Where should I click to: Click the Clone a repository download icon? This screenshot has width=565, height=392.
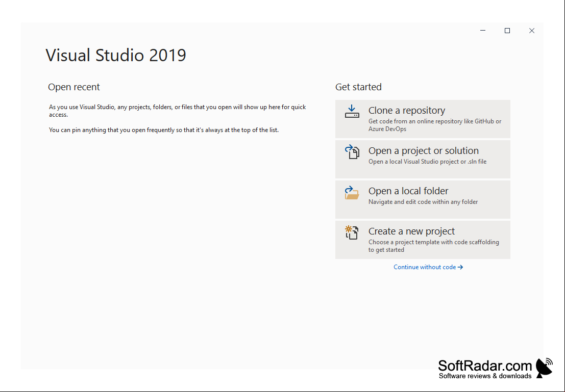352,111
